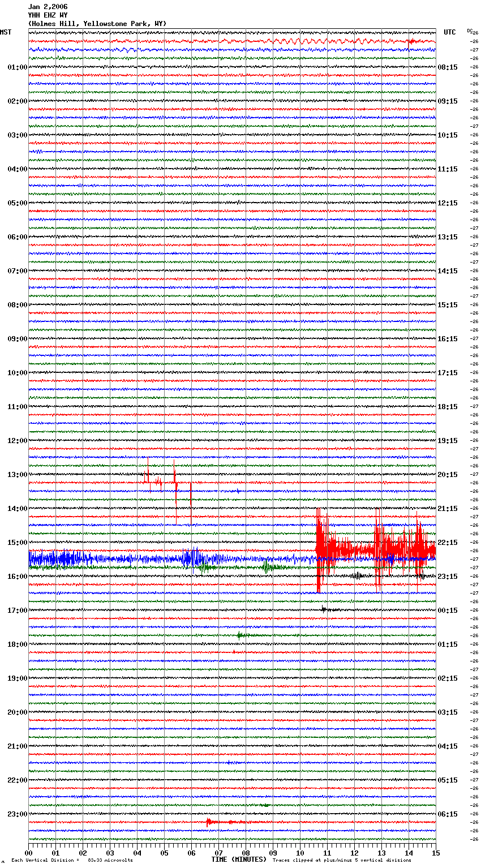This screenshot has width=481, height=868.
Task: Select the 16:00 MST time label
Action: tap(17, 577)
